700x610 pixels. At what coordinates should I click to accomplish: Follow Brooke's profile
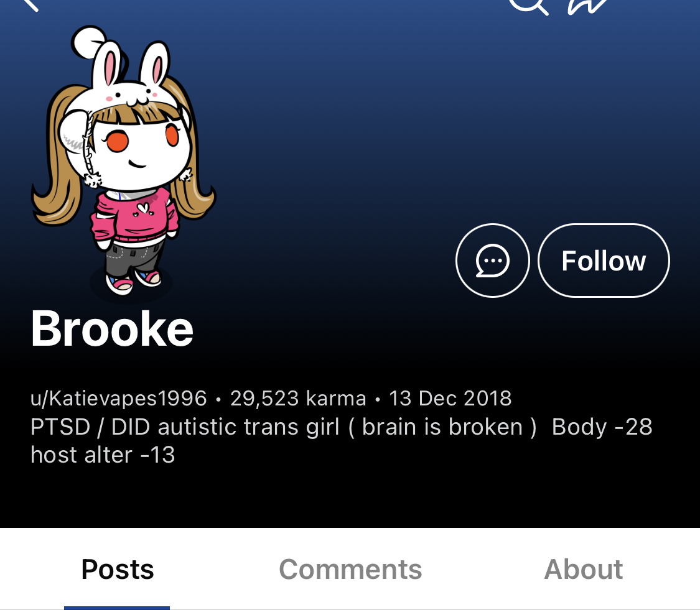pos(604,260)
